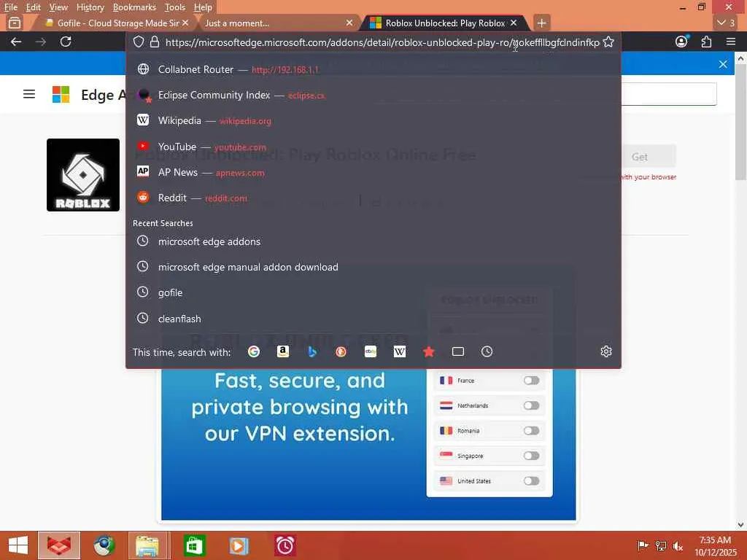The height and width of the screenshot is (560, 747).
Task: Open File Explorer from the taskbar
Action: 147,545
